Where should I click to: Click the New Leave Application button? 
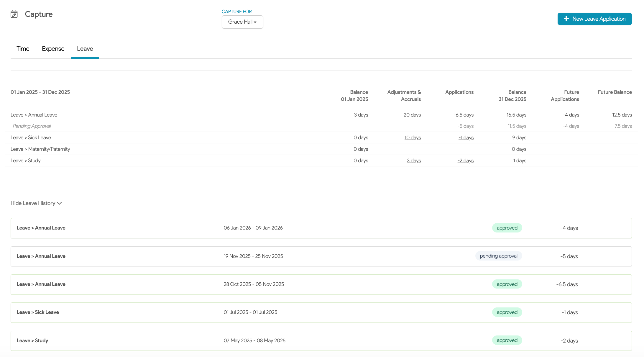pos(598,19)
